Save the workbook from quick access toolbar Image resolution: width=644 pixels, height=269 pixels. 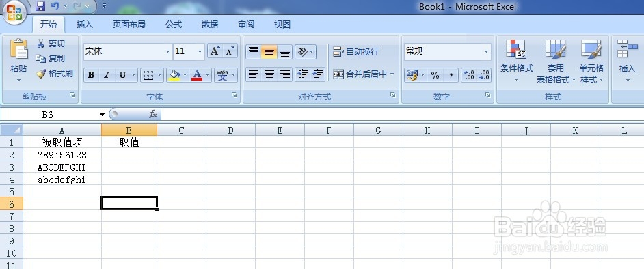pos(40,6)
